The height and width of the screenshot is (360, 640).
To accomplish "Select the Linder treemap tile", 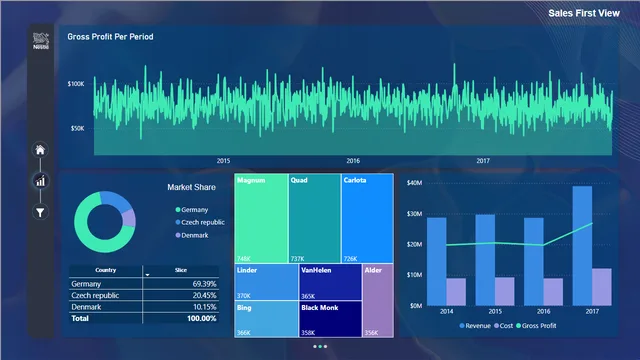I will point(267,282).
